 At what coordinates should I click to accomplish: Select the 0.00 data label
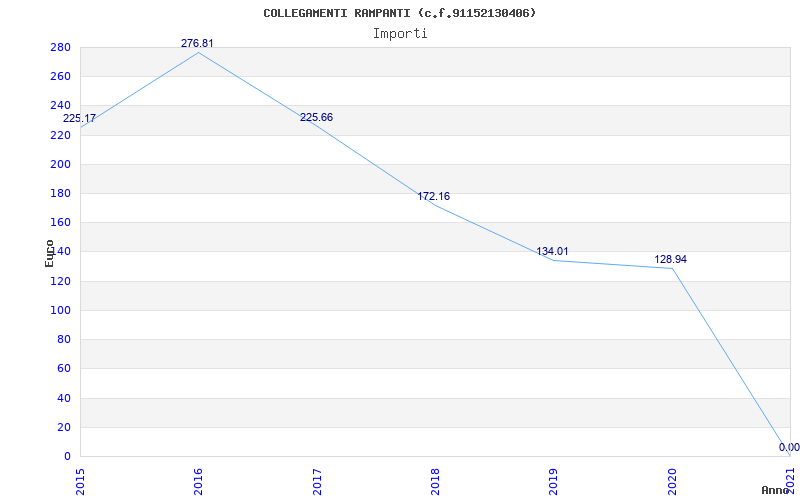789,447
